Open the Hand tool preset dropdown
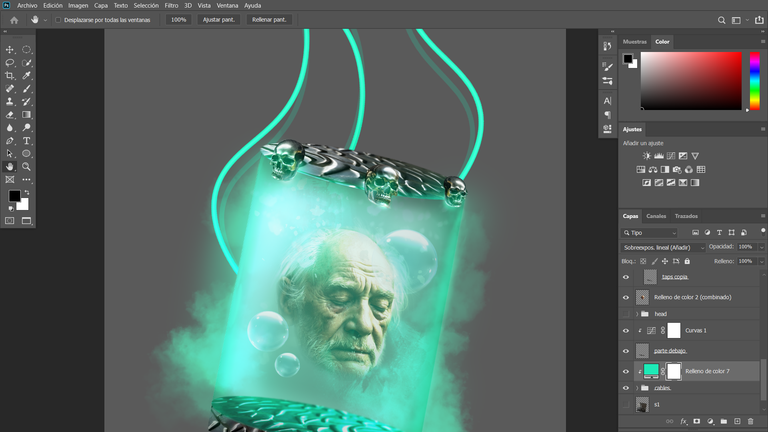The height and width of the screenshot is (432, 768). [x=45, y=20]
